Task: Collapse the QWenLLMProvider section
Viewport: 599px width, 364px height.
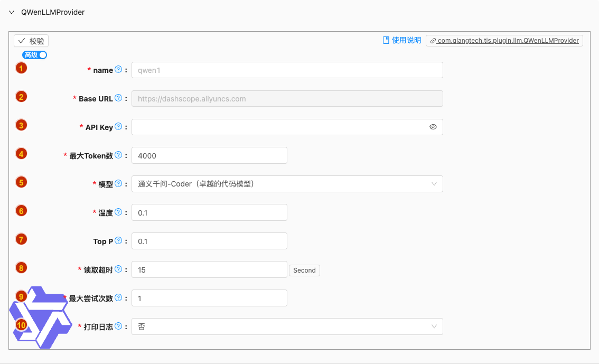Action: [12, 12]
